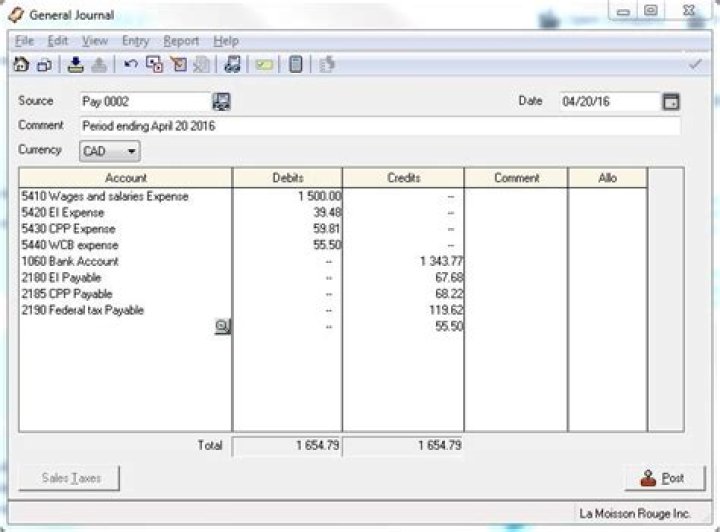
Task: Click the green Sales Taxes toolbar icon
Action: coord(264,66)
